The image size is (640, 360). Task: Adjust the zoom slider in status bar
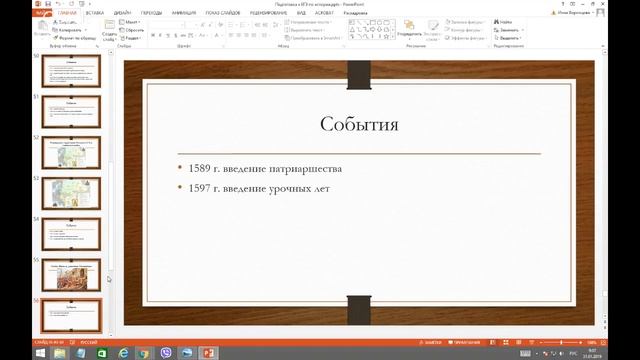tap(561, 342)
